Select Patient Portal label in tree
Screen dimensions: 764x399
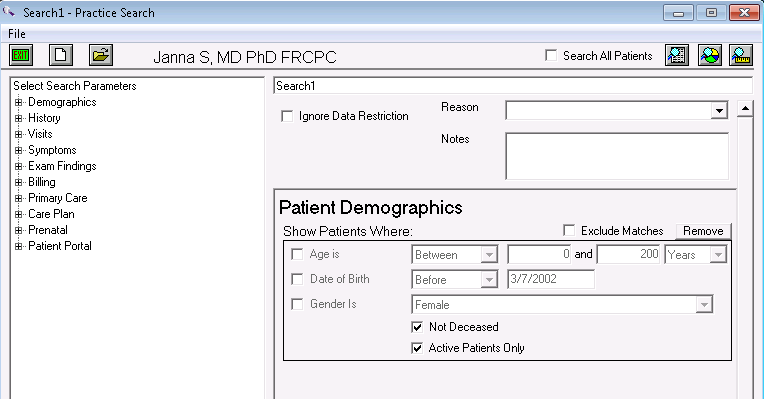coord(59,246)
